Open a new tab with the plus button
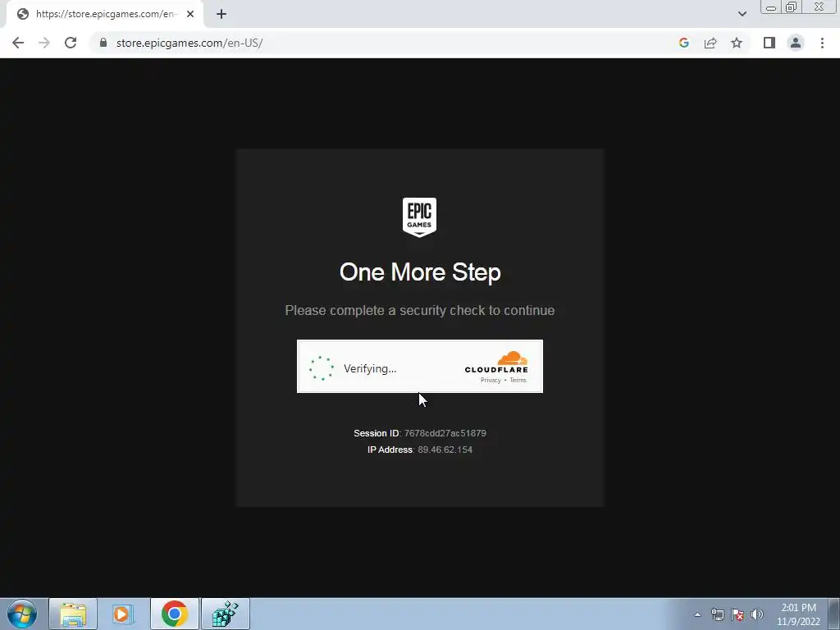The image size is (840, 630). coord(221,14)
